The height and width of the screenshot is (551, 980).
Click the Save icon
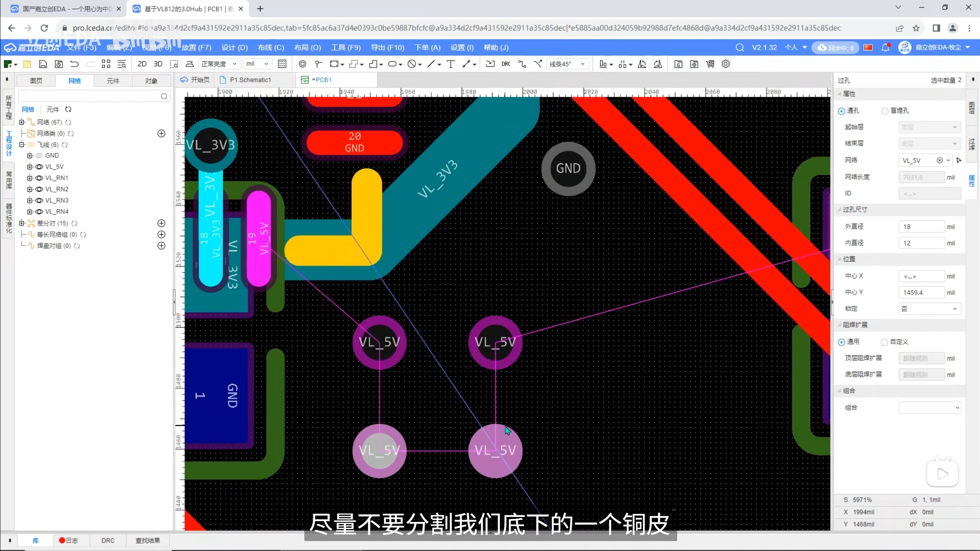pos(43,64)
